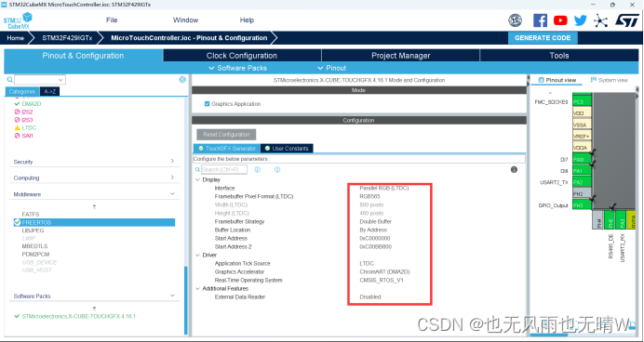The image size is (644, 342).
Task: Select the Categories tab
Action: (x=22, y=91)
